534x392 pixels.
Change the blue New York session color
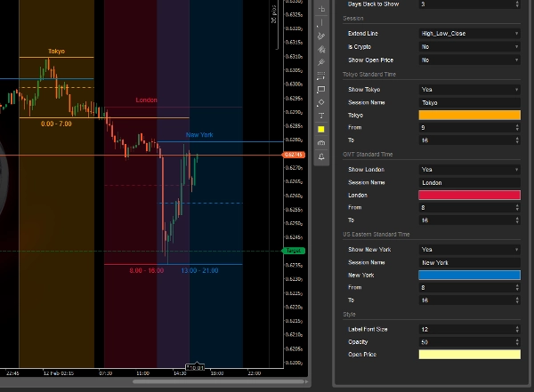469,275
